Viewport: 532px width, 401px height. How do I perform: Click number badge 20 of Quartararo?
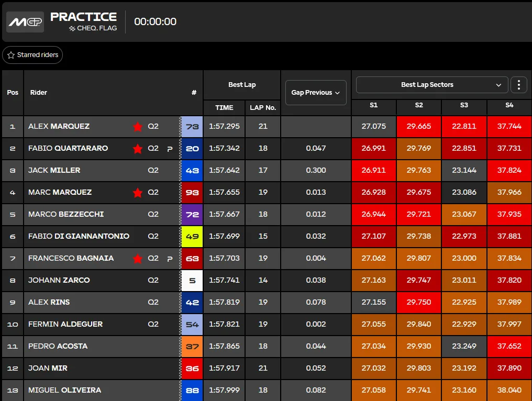coord(192,149)
